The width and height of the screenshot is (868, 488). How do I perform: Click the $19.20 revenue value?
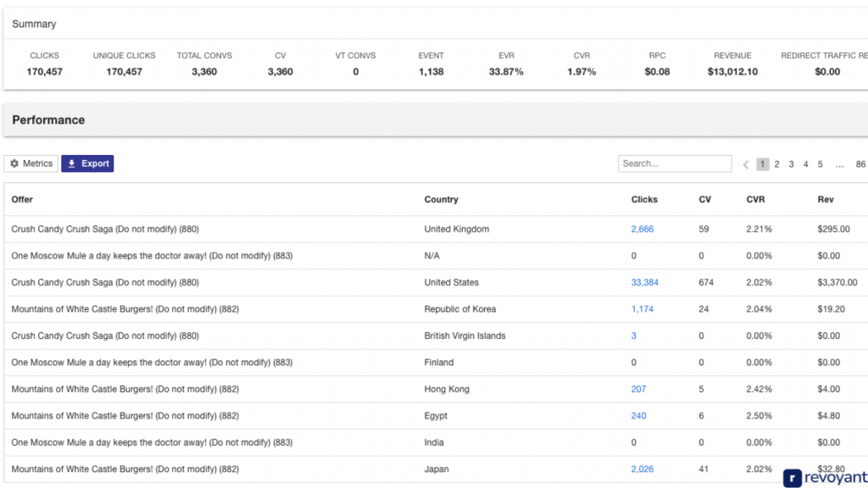(x=831, y=308)
